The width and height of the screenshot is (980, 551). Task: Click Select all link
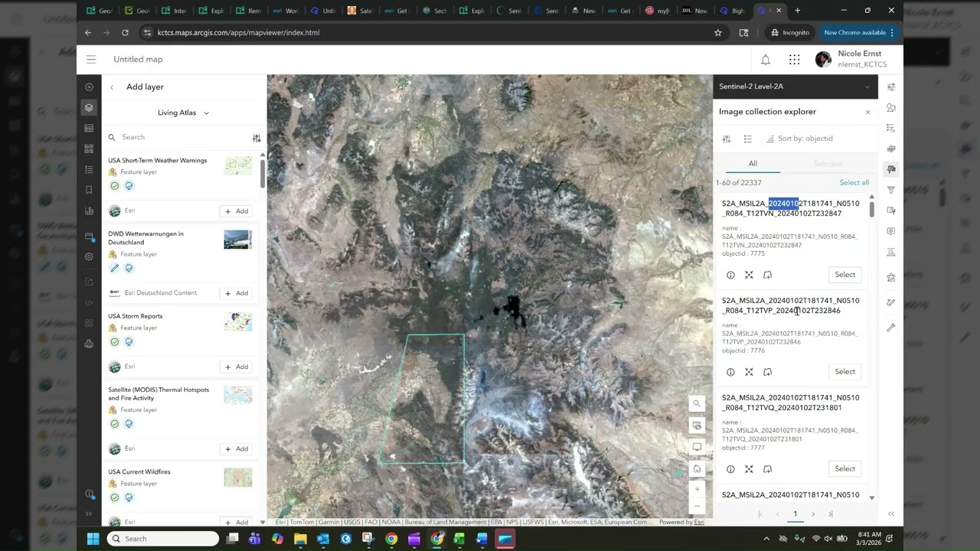coord(854,183)
